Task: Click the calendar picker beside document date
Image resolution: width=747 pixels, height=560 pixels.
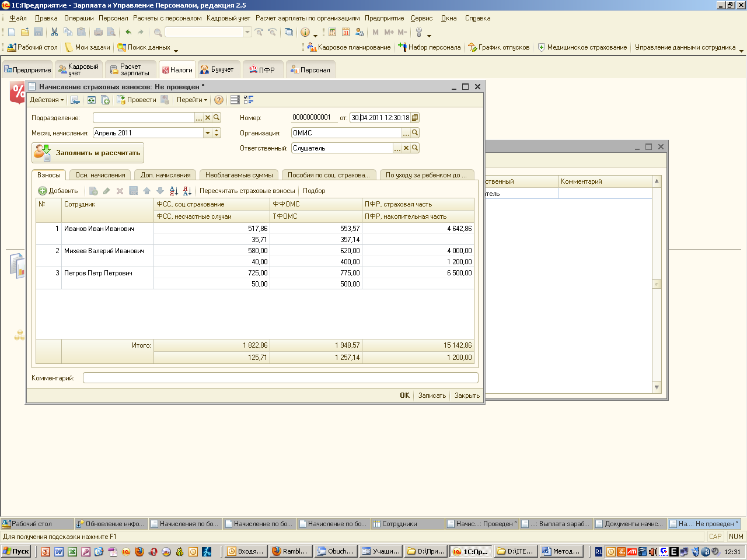Action: pyautogui.click(x=415, y=118)
